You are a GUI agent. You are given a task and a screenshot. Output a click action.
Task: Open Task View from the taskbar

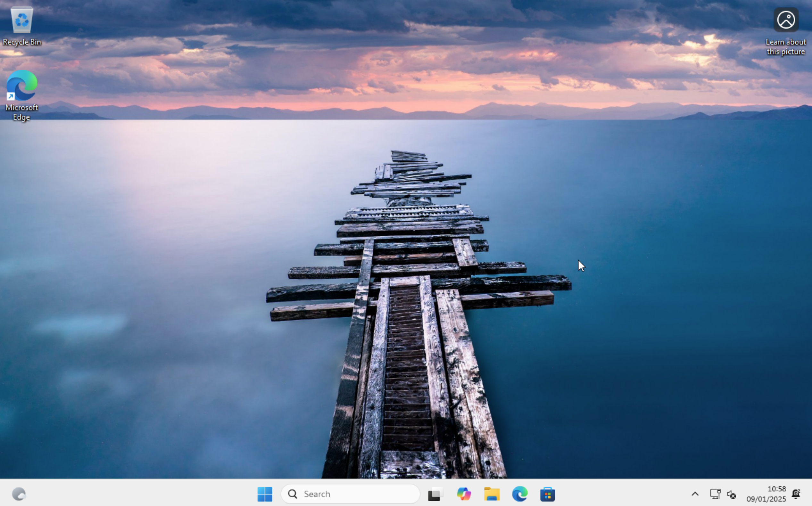coord(435,494)
